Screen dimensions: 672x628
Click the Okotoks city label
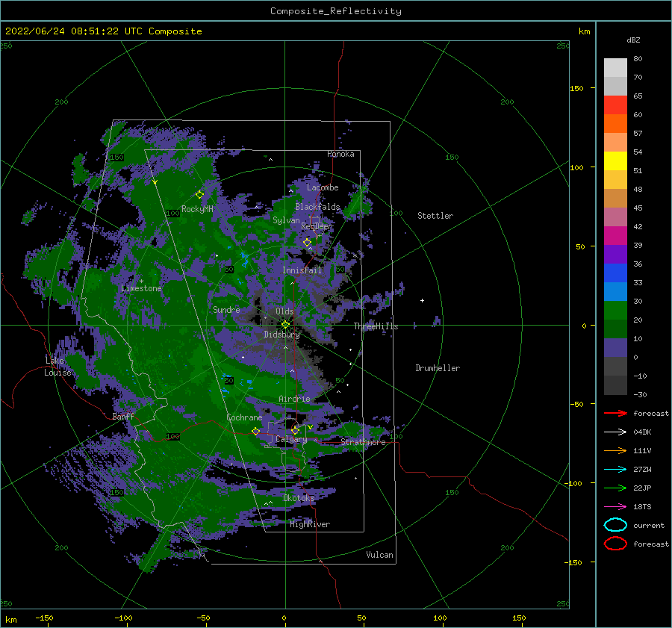pyautogui.click(x=299, y=498)
